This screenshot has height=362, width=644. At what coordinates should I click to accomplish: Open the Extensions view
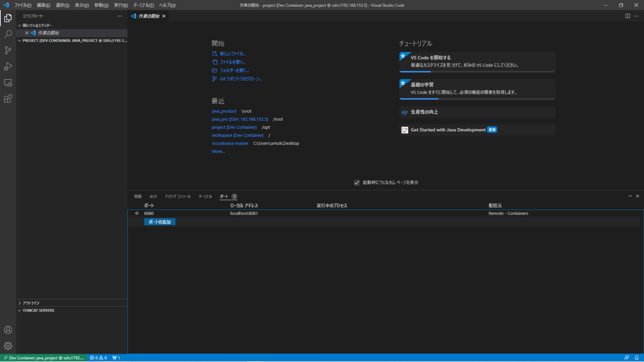(x=8, y=99)
